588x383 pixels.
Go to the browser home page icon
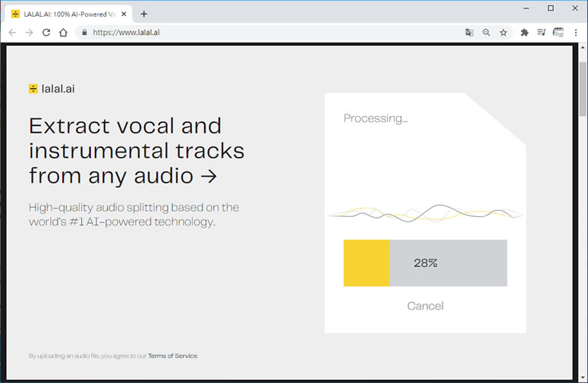64,33
